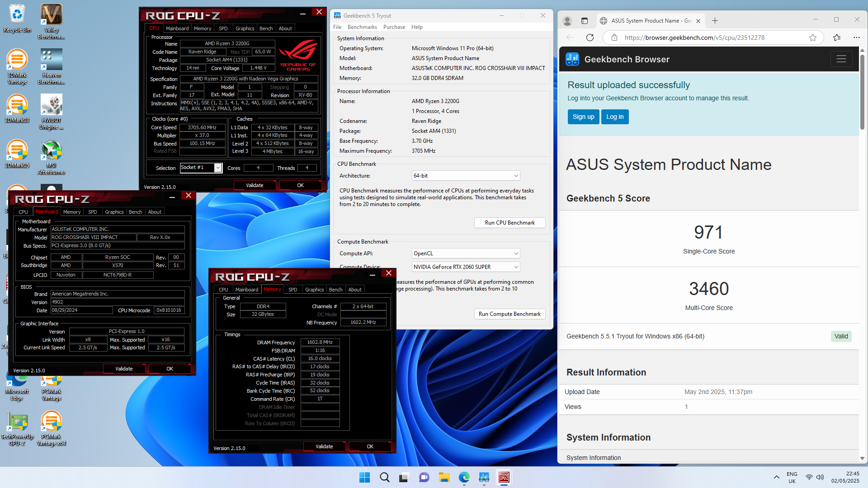Open PCMark Vantage x64 desktop icon
Image resolution: width=868 pixels, height=488 pixels.
(x=51, y=428)
